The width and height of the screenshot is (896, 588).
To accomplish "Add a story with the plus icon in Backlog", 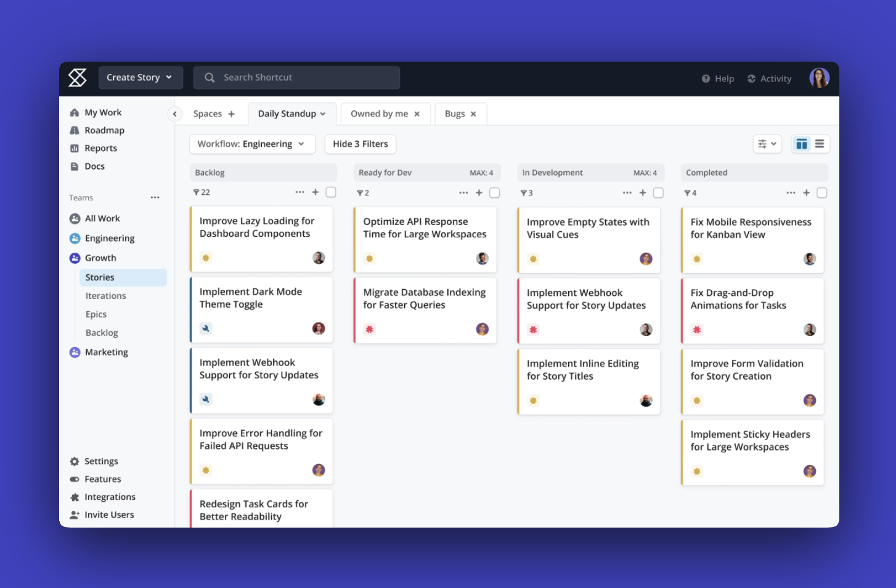I will point(315,192).
